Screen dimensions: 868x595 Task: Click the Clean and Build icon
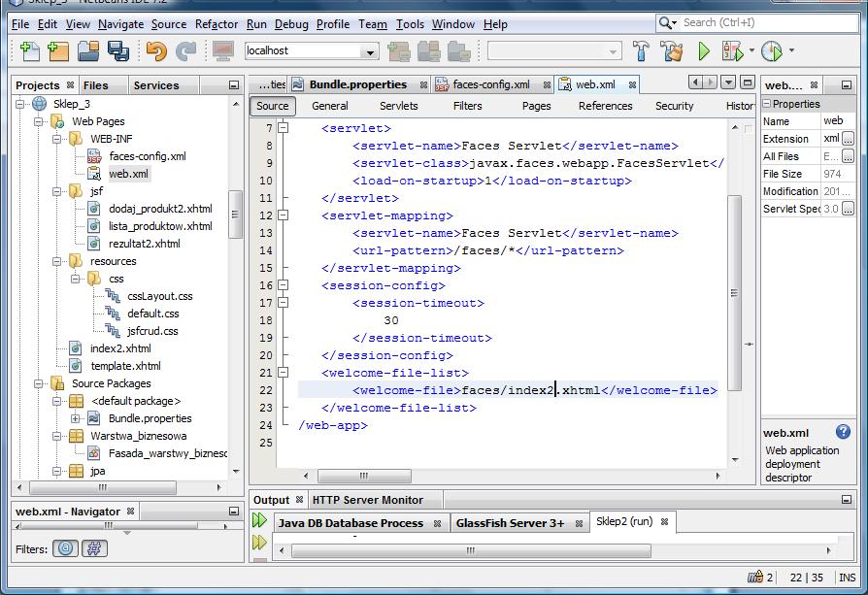click(x=672, y=50)
